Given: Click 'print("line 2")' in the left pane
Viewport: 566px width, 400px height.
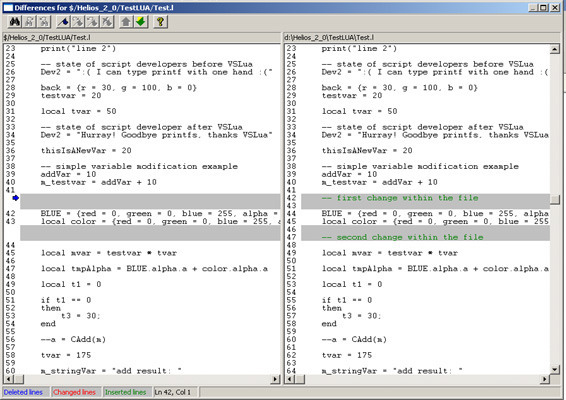Looking at the screenshot, I should 78,48.
